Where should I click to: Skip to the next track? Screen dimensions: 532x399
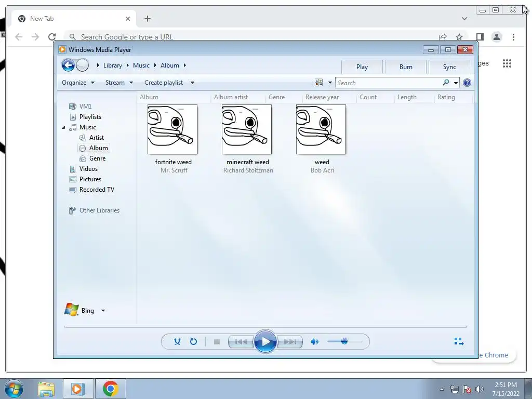[x=290, y=342]
